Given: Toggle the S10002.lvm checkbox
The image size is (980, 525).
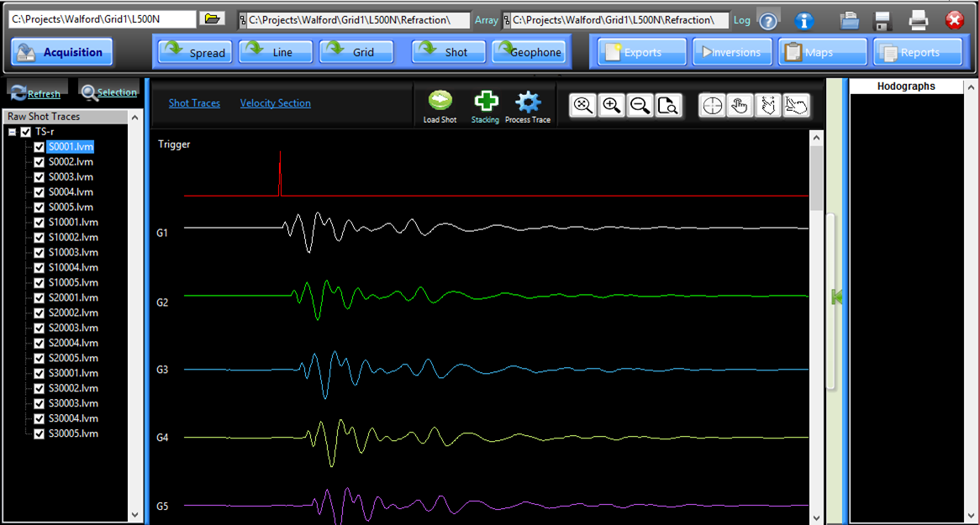Looking at the screenshot, I should click(39, 238).
